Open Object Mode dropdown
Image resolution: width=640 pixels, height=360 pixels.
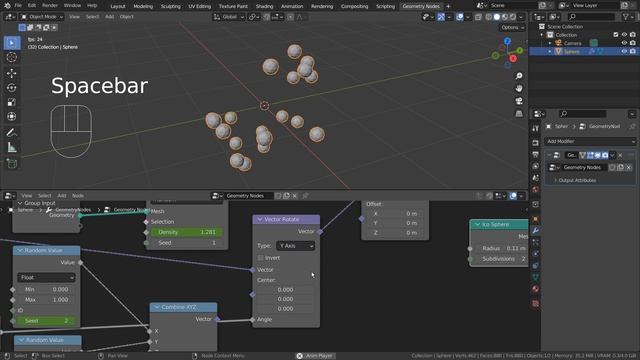(x=42, y=17)
